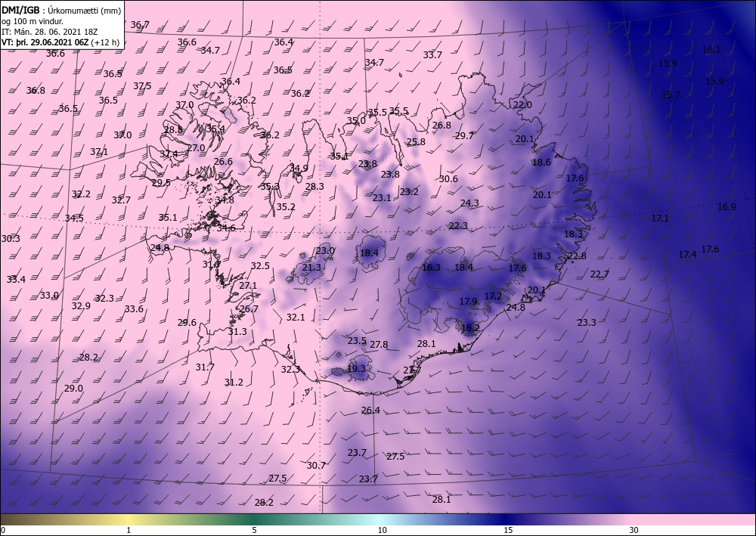The image size is (756, 536).
Task: Click the map value 36.7
Action: [x=140, y=25]
